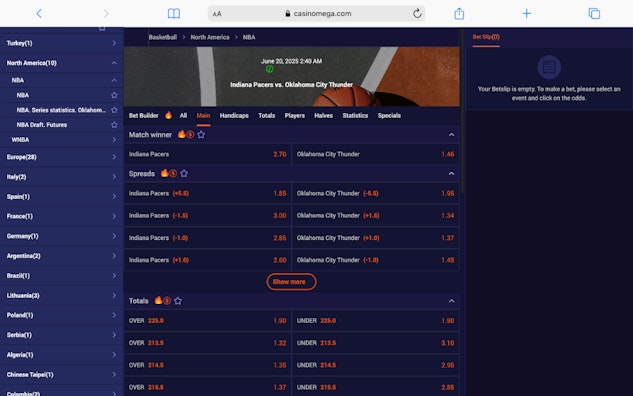Select UNDER 214.5 at 2.95
Screen dimensions: 633x396
click(375, 365)
